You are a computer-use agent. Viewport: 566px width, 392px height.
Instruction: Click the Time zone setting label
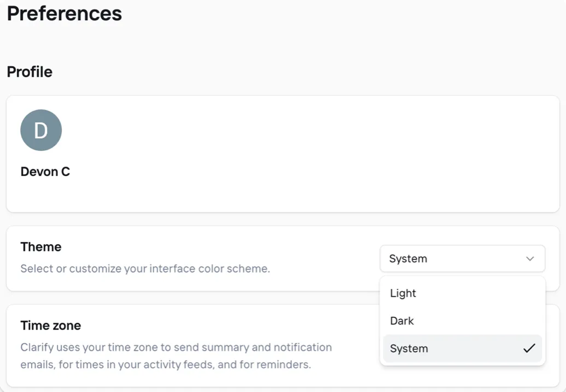tap(51, 326)
